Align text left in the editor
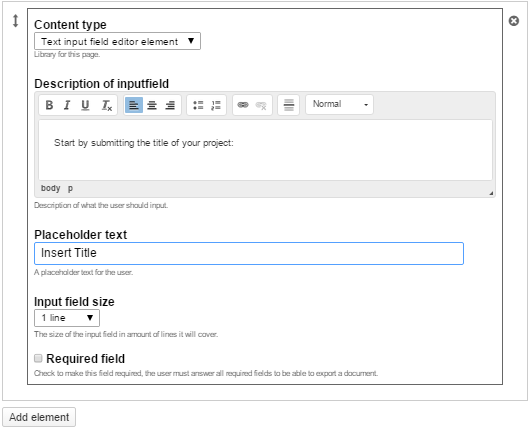 coord(134,105)
